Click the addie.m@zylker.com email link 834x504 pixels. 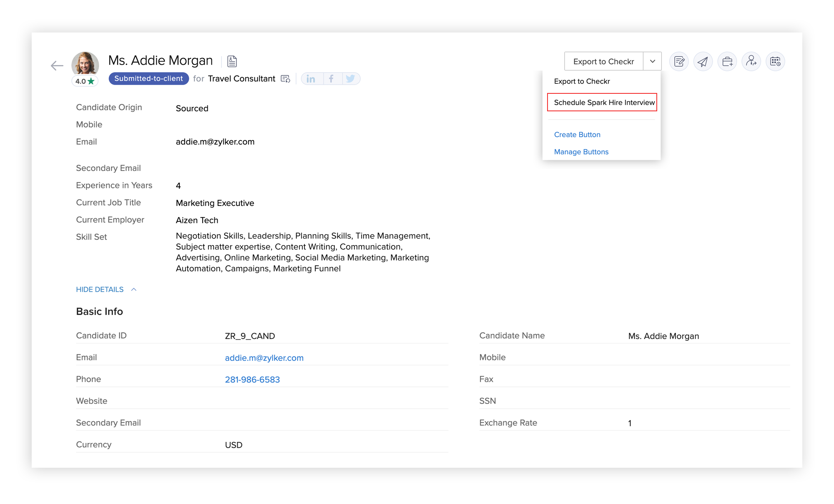coord(264,358)
